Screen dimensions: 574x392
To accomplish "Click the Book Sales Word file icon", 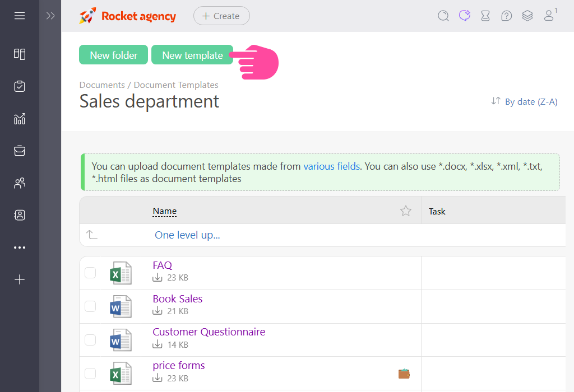I will pyautogui.click(x=121, y=306).
